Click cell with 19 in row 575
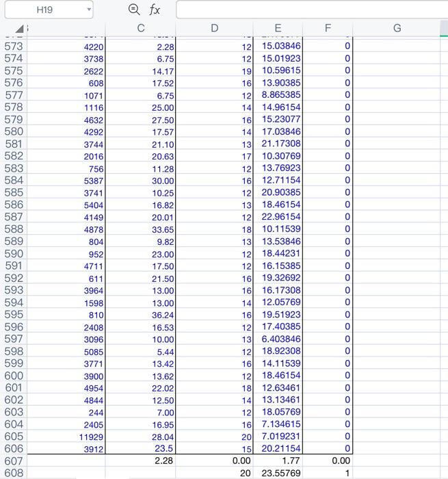This screenshot has height=479, width=448. point(214,71)
